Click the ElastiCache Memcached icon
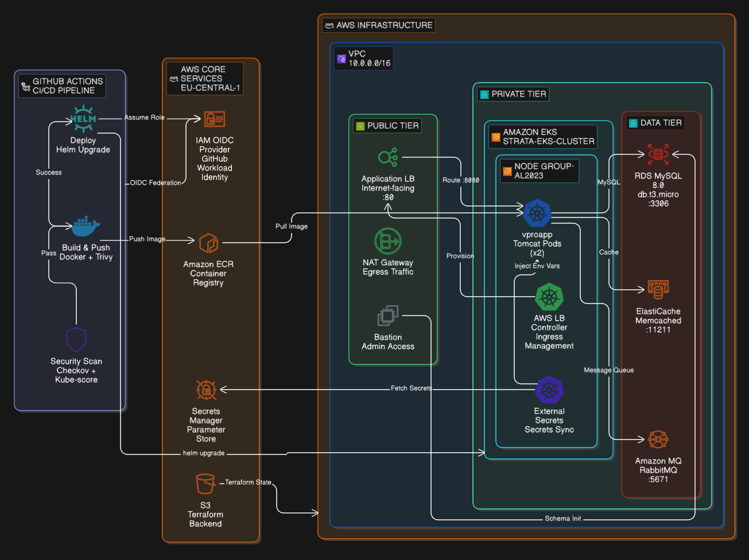 (x=658, y=290)
